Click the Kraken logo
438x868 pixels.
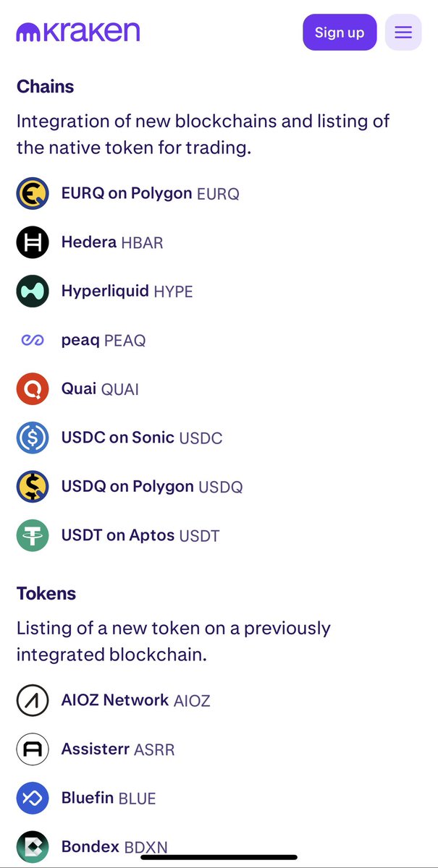(x=77, y=31)
